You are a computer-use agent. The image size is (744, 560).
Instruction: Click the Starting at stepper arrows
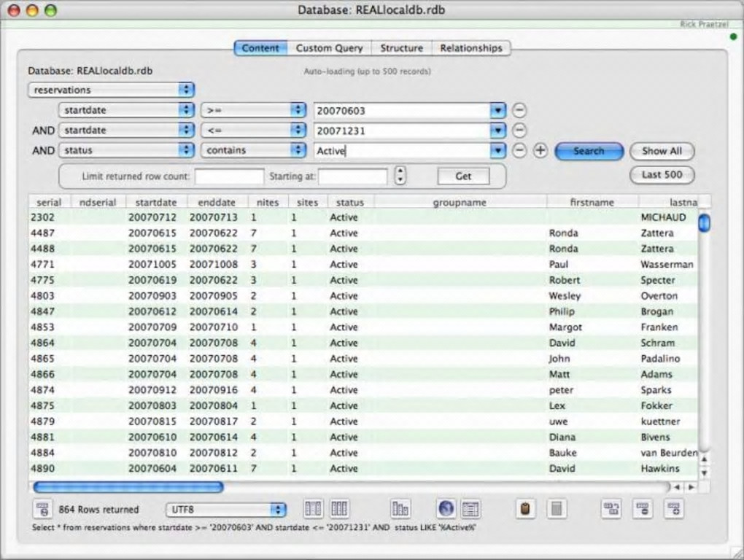point(400,176)
